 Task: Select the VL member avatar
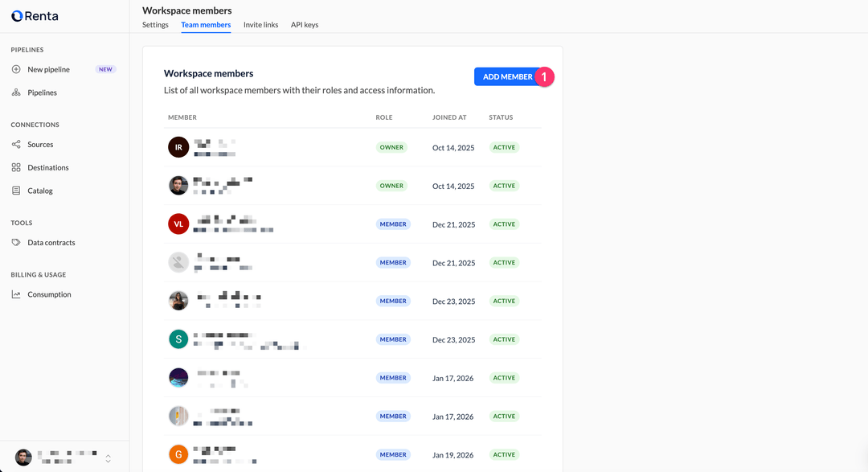coord(178,224)
